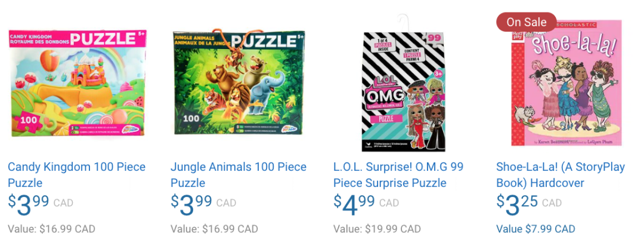Open Candy Kingdom 100 Piece Puzzle title link
This screenshot has width=644, height=237.
coord(77,175)
